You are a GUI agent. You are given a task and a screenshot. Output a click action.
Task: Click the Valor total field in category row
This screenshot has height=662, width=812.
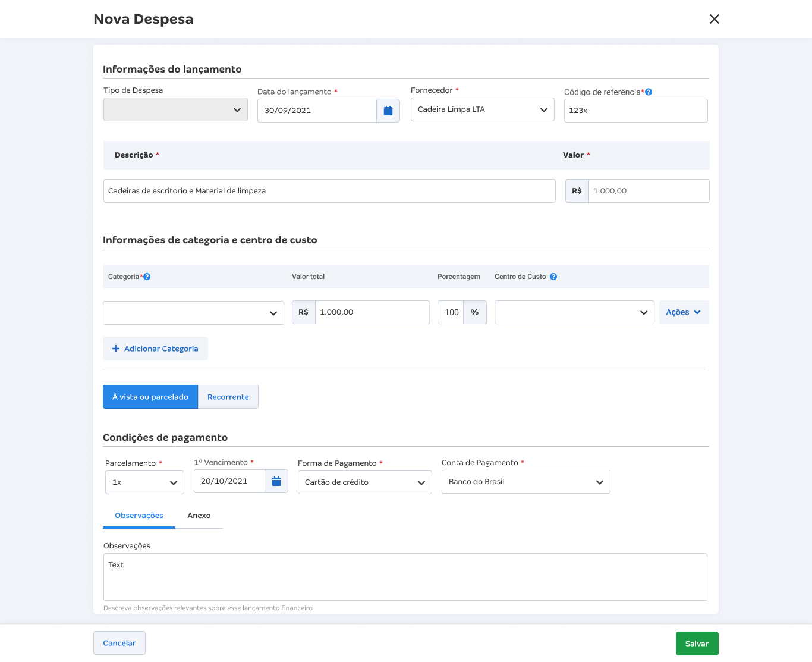tap(372, 312)
